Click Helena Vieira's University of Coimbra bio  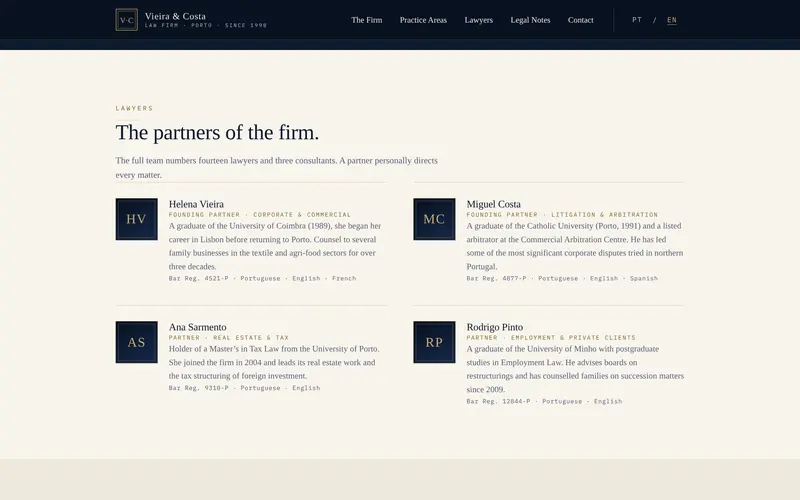[275, 246]
